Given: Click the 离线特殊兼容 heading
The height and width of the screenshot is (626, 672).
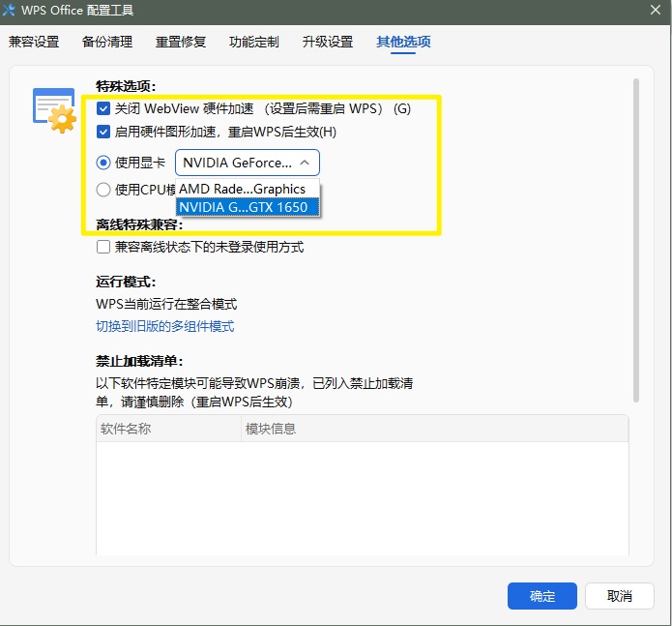Looking at the screenshot, I should point(139,224).
